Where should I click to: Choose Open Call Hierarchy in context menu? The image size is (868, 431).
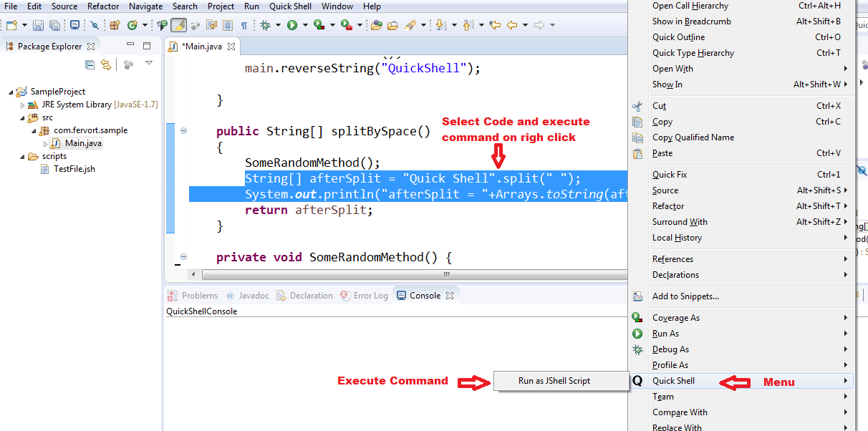741,6
